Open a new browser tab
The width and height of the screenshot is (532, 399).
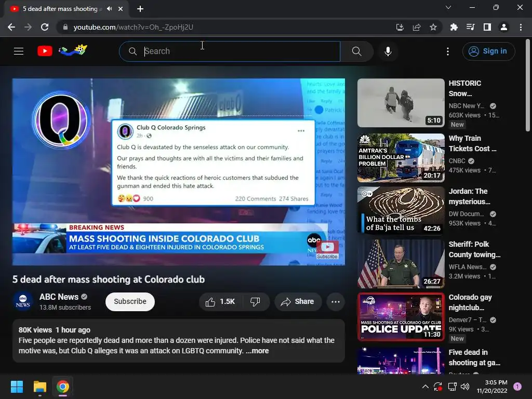point(140,9)
